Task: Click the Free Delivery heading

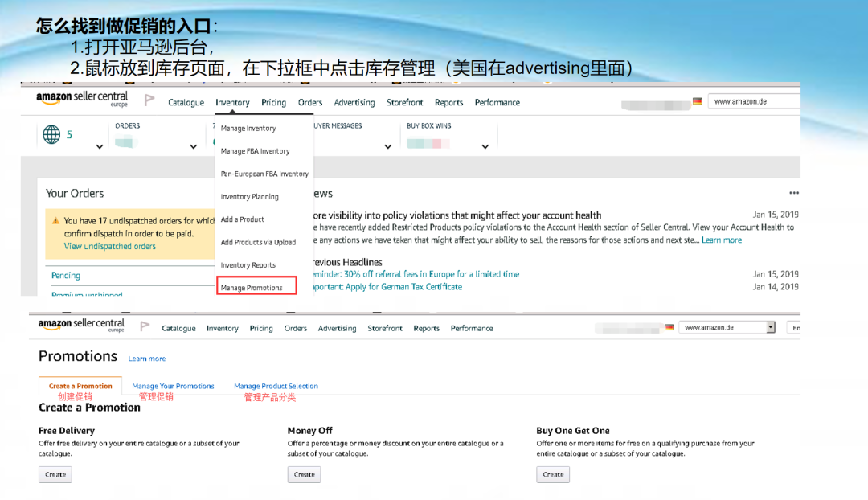Action: coord(67,431)
